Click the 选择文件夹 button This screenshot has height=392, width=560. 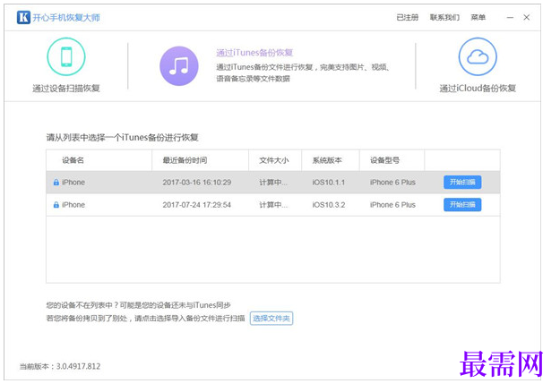click(271, 319)
